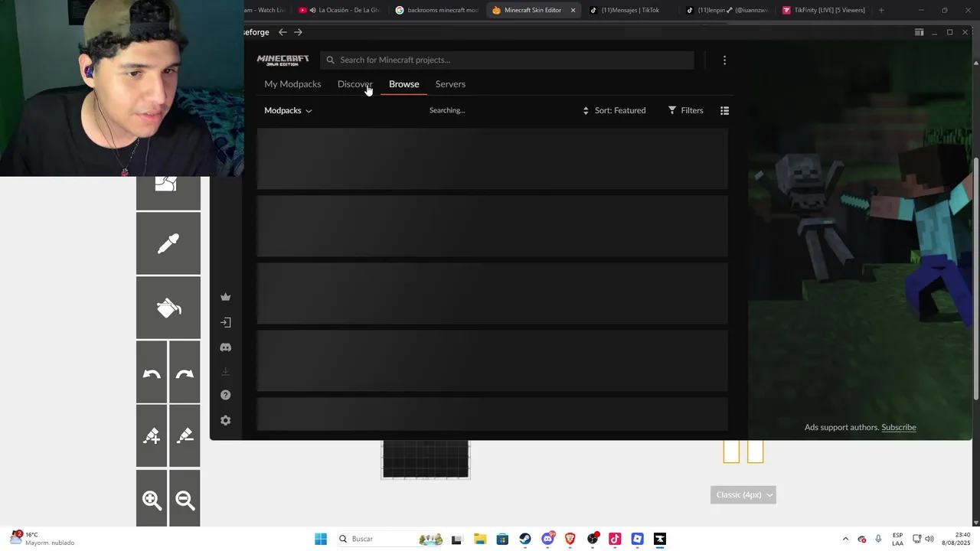Select the darken color brush tool

tap(185, 436)
